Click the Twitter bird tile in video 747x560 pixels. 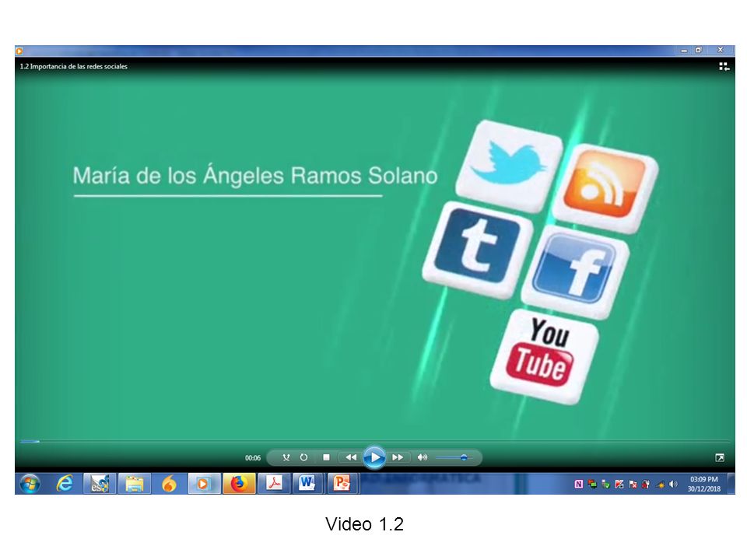tap(509, 166)
